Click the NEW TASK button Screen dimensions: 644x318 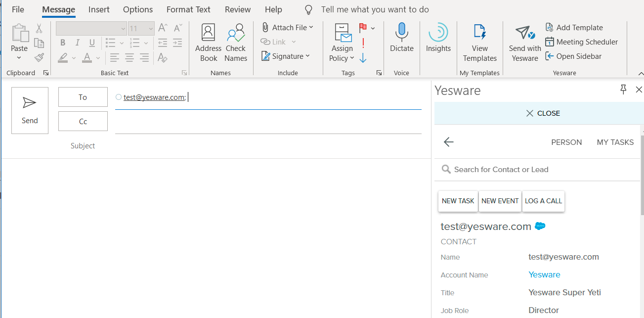click(458, 201)
